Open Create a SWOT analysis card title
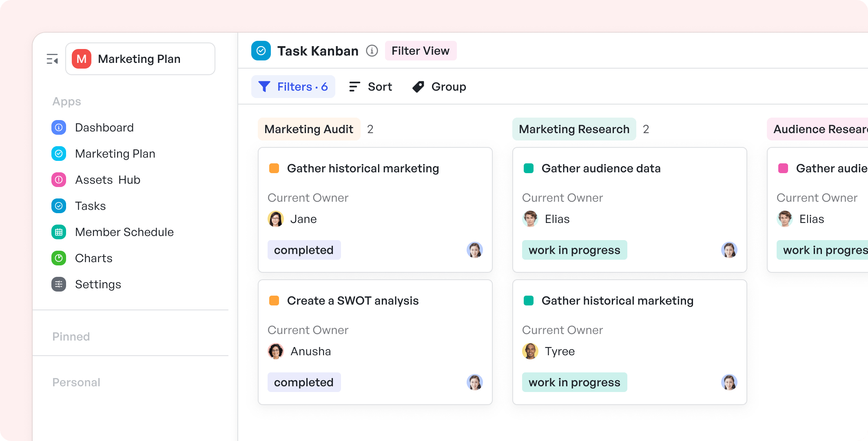The image size is (868, 441). (353, 301)
